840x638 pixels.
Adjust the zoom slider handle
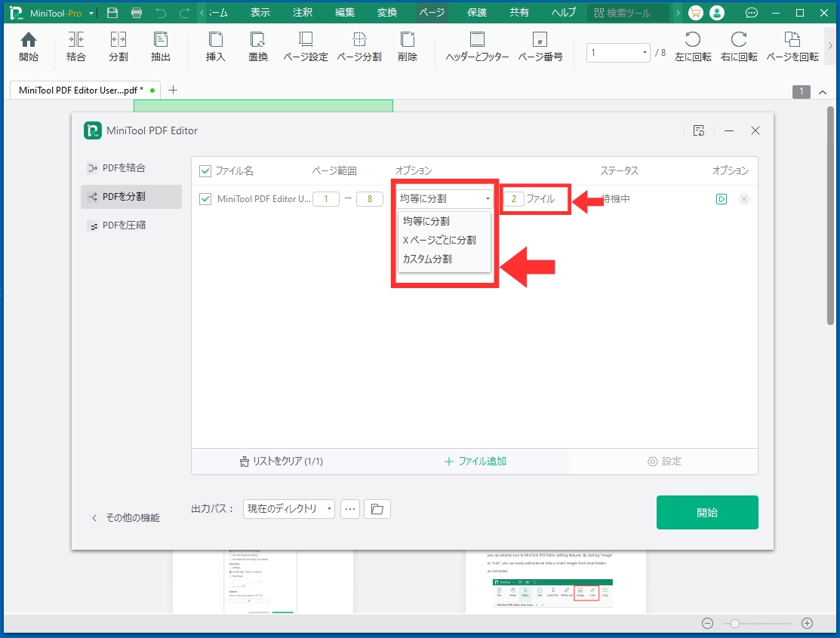[x=734, y=624]
